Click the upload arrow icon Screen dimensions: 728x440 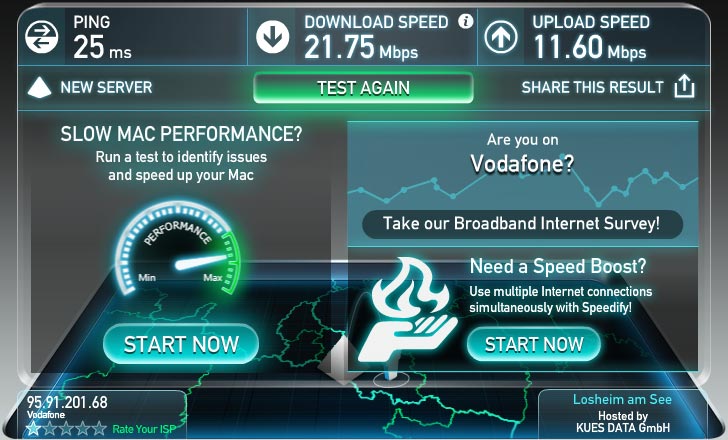point(500,37)
